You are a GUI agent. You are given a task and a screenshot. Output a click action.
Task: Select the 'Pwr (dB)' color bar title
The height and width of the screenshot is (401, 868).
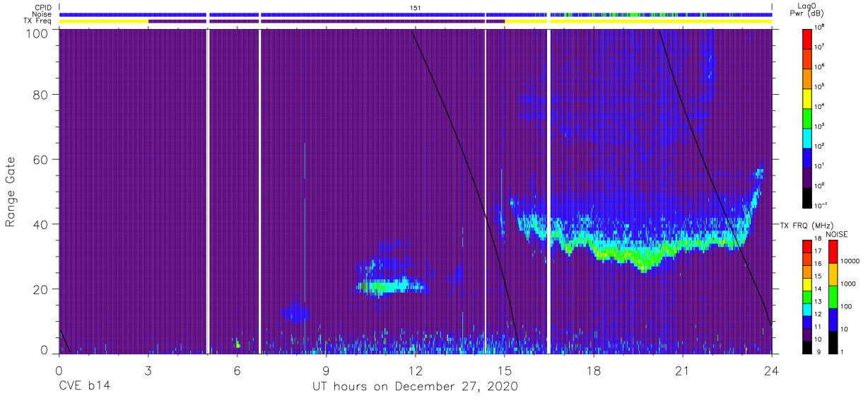(x=808, y=13)
